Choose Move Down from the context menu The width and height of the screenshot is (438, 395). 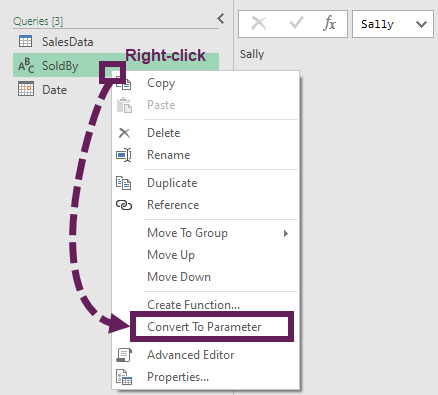[205, 277]
